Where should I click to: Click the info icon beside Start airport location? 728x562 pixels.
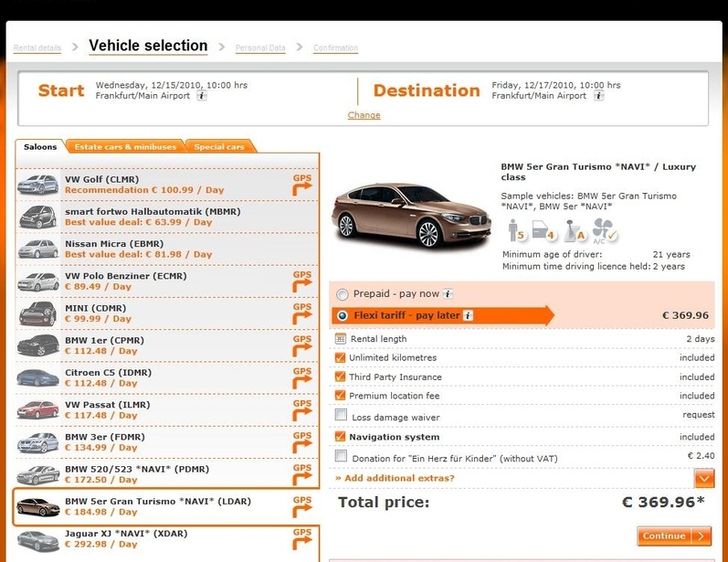pyautogui.click(x=202, y=96)
